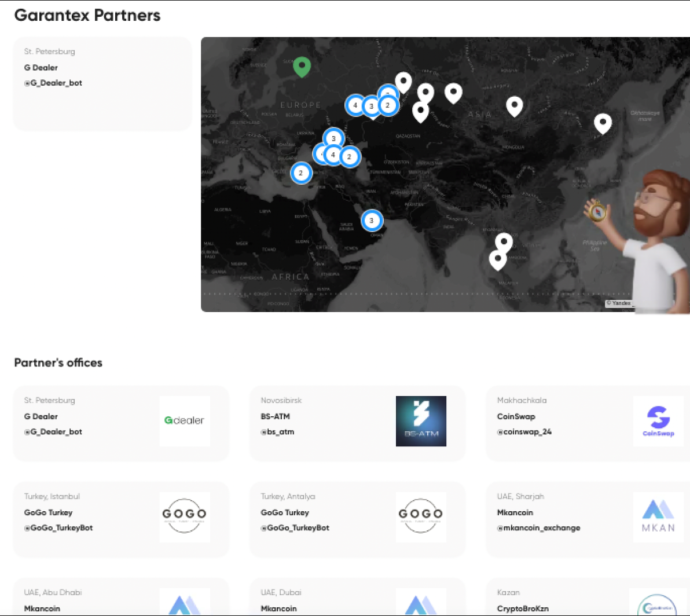Select the UAE, Dubai Mkancoin card
The width and height of the screenshot is (690, 616).
click(x=357, y=597)
